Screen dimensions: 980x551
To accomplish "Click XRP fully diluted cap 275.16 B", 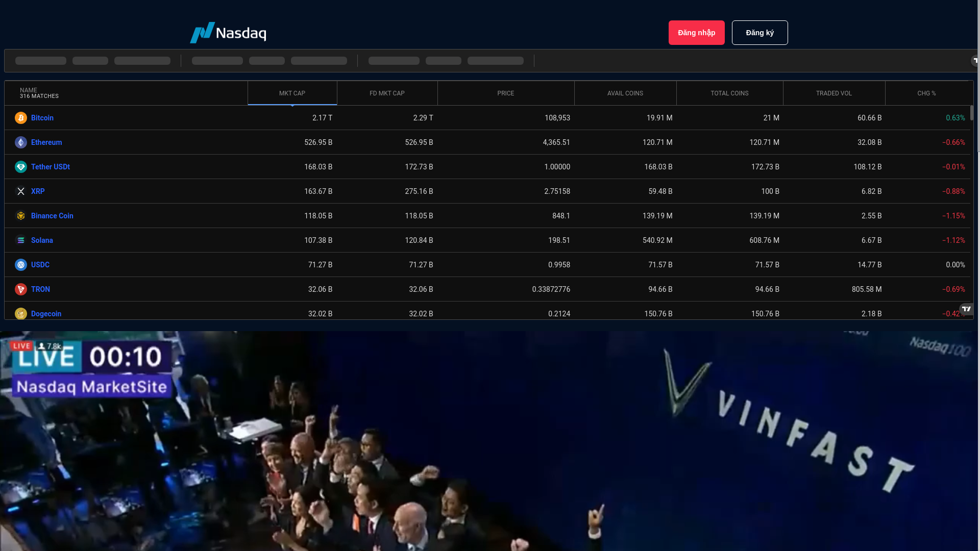I will (x=419, y=191).
